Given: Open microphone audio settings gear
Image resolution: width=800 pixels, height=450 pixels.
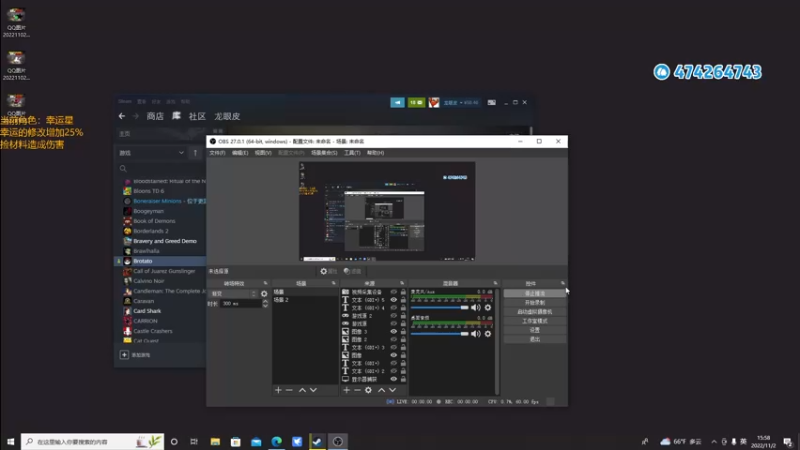Looking at the screenshot, I should (488, 308).
